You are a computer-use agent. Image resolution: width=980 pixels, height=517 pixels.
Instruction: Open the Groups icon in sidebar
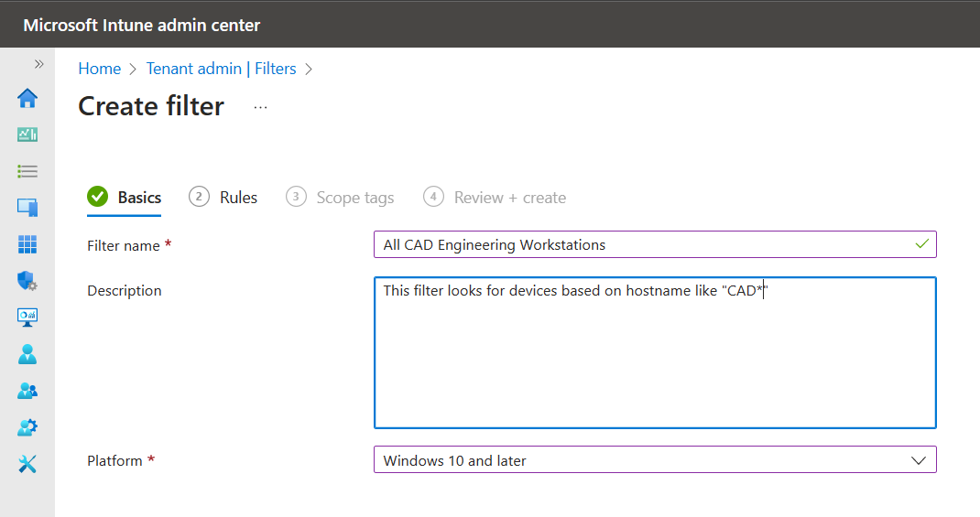click(x=27, y=391)
